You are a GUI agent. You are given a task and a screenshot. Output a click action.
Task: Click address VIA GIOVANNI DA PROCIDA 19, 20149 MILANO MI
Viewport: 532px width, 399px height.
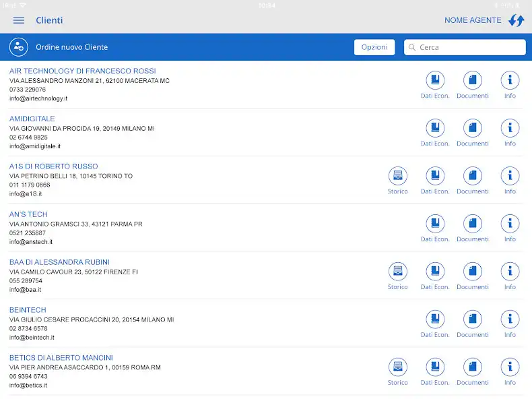point(81,129)
